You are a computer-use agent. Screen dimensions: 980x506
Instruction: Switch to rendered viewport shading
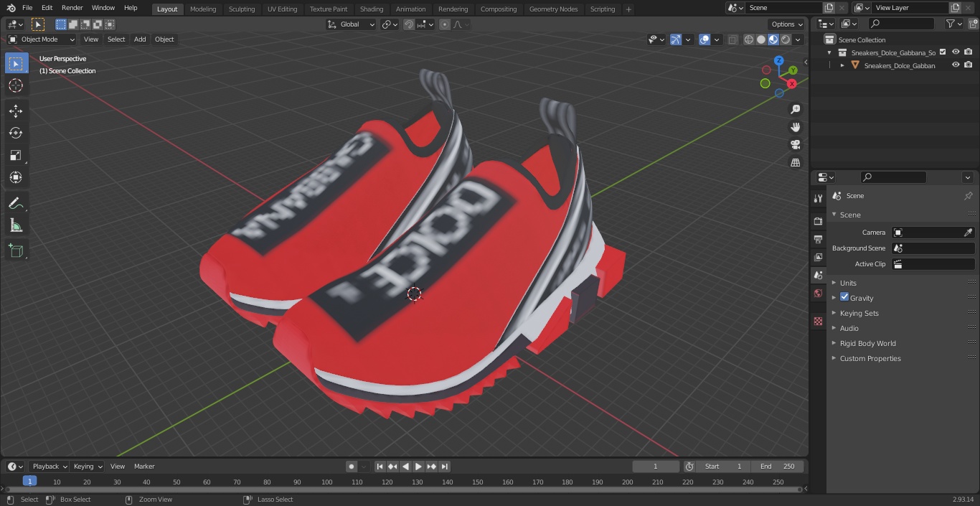pyautogui.click(x=786, y=39)
